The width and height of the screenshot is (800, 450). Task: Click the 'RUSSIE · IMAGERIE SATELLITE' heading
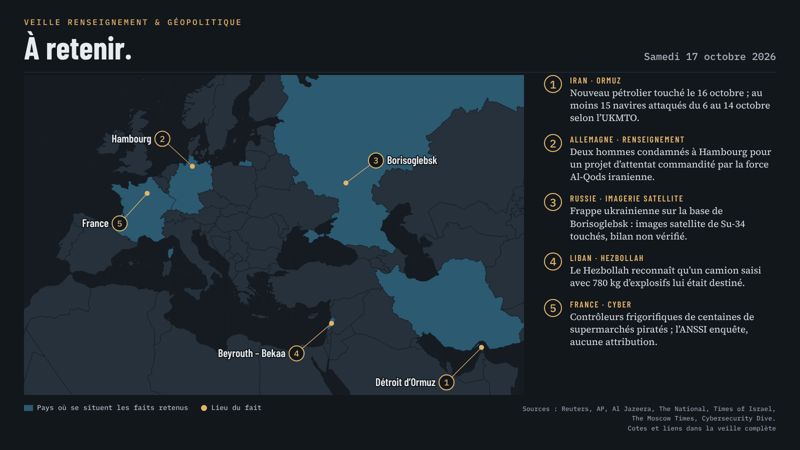click(x=627, y=199)
